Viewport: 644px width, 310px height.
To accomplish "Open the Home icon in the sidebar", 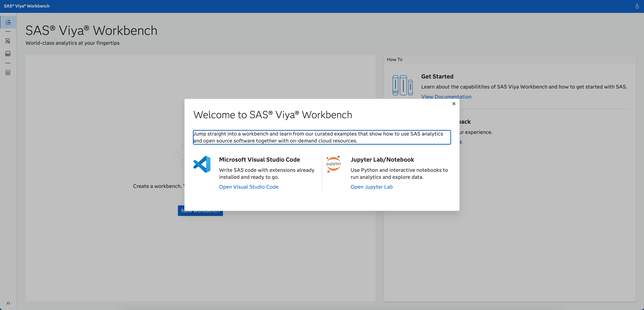I will (8, 22).
